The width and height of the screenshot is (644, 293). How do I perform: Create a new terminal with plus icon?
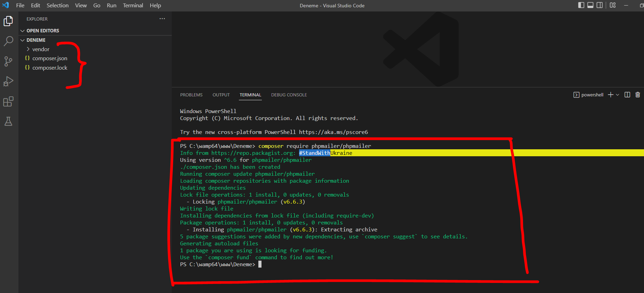[x=611, y=95]
